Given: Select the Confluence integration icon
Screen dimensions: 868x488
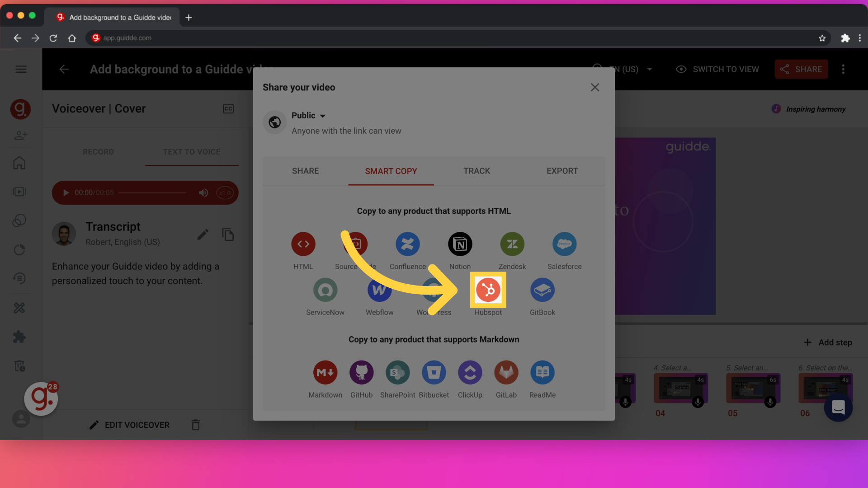Looking at the screenshot, I should coord(407,244).
